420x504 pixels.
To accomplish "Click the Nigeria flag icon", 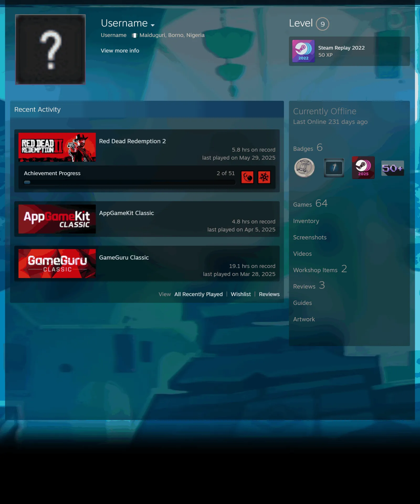I will point(135,35).
